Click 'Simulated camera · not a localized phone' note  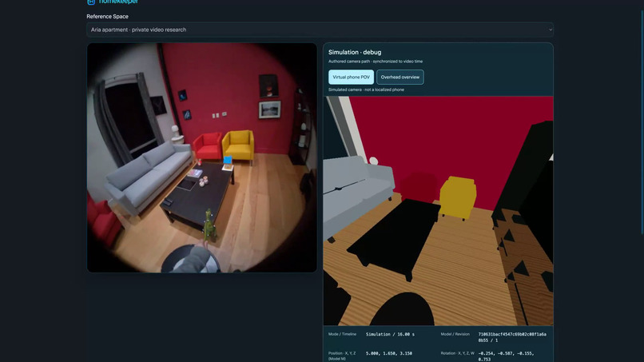click(366, 90)
